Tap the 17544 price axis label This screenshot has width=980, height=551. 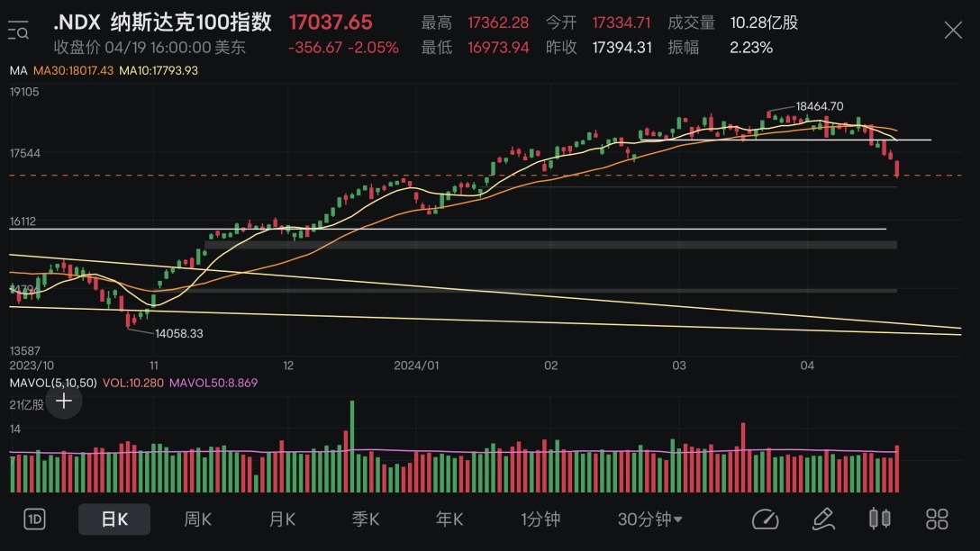25,153
